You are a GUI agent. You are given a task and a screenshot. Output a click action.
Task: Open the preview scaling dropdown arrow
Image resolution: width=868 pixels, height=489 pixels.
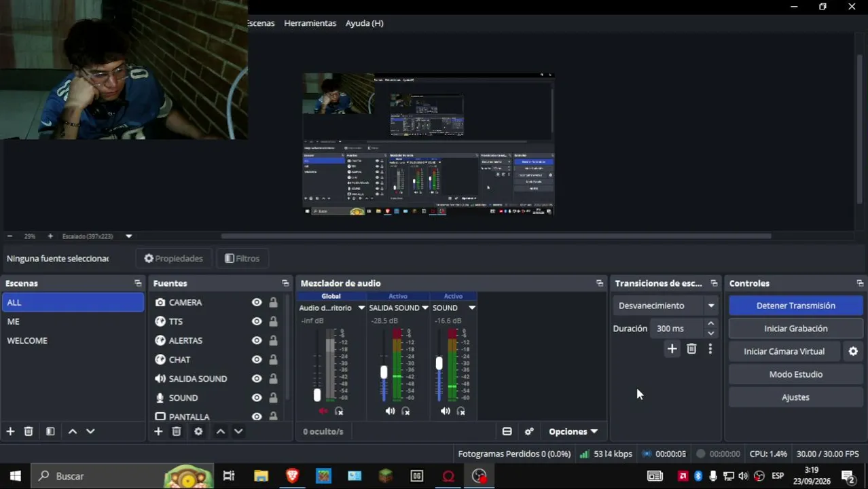tap(128, 236)
